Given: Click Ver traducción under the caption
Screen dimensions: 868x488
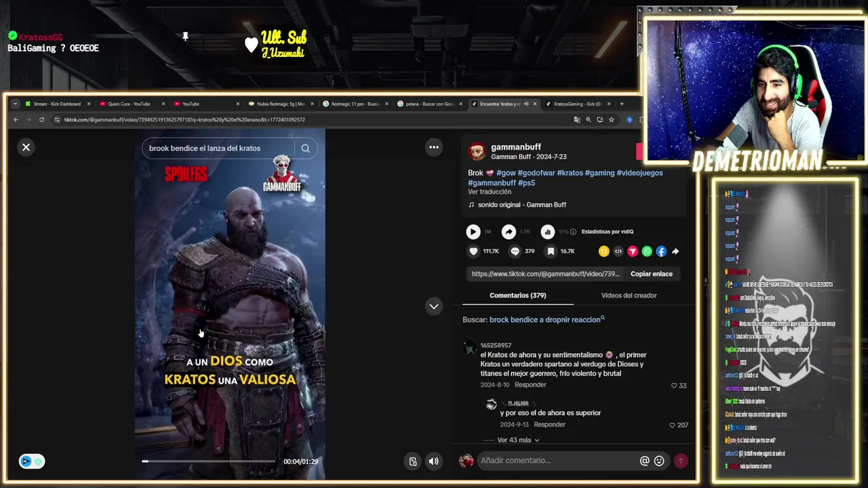Looking at the screenshot, I should click(490, 192).
